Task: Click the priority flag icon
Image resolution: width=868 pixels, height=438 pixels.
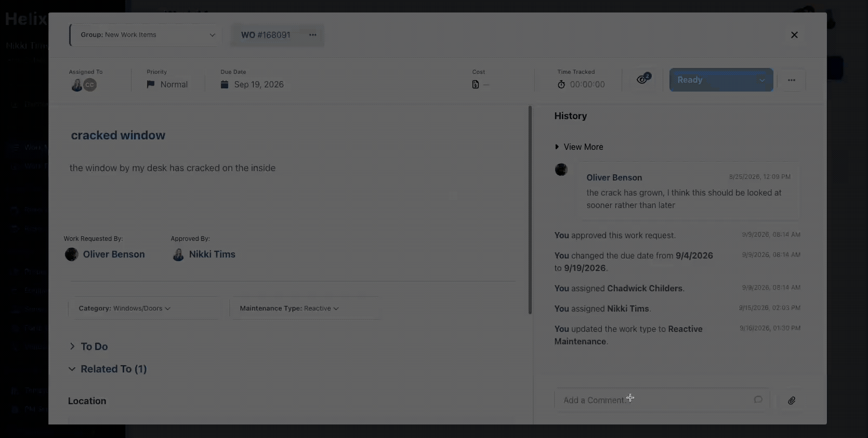Action: pyautogui.click(x=151, y=84)
